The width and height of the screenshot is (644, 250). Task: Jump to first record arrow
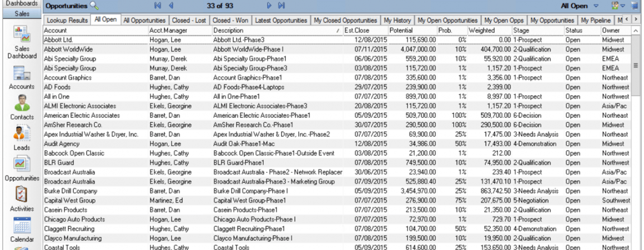[157, 6]
